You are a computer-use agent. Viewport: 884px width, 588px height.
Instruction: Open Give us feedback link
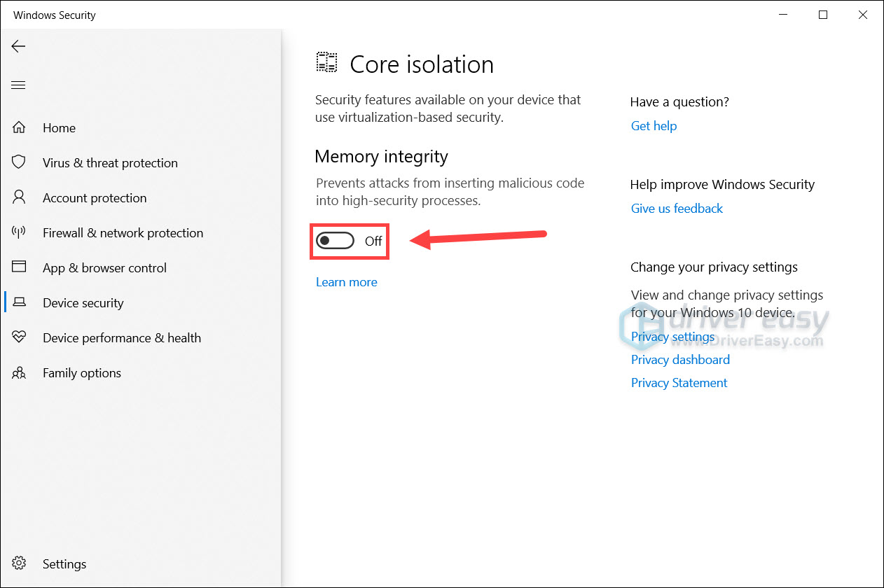(x=677, y=209)
